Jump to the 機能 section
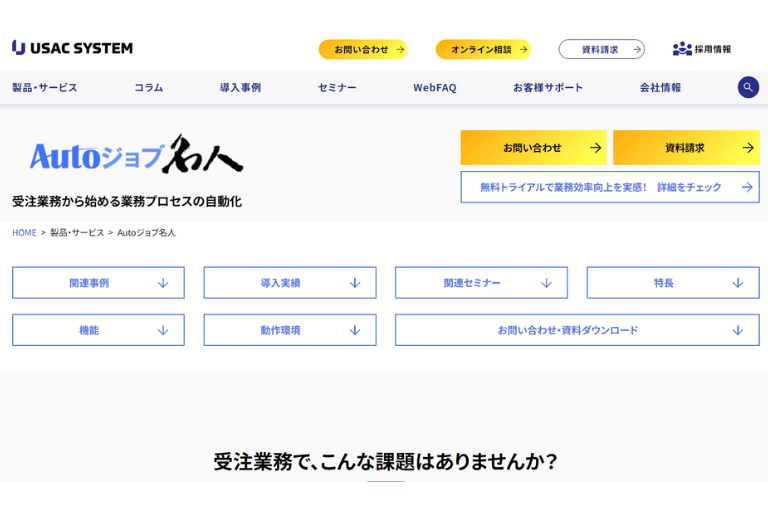768x512 pixels. [98, 330]
